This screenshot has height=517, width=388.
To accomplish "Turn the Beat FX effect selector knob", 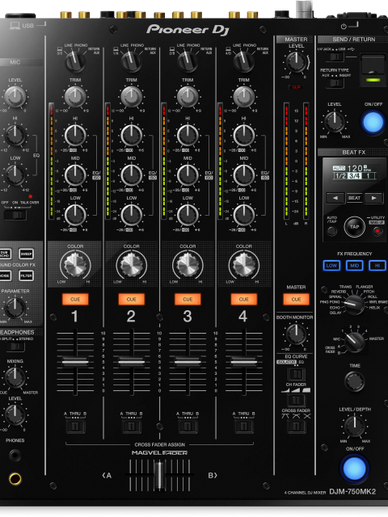I will 354,304.
